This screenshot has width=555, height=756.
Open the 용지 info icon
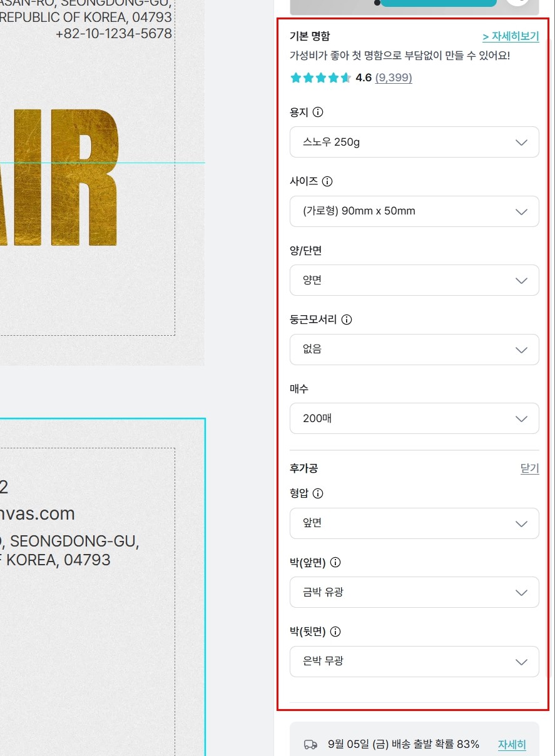[x=318, y=113]
